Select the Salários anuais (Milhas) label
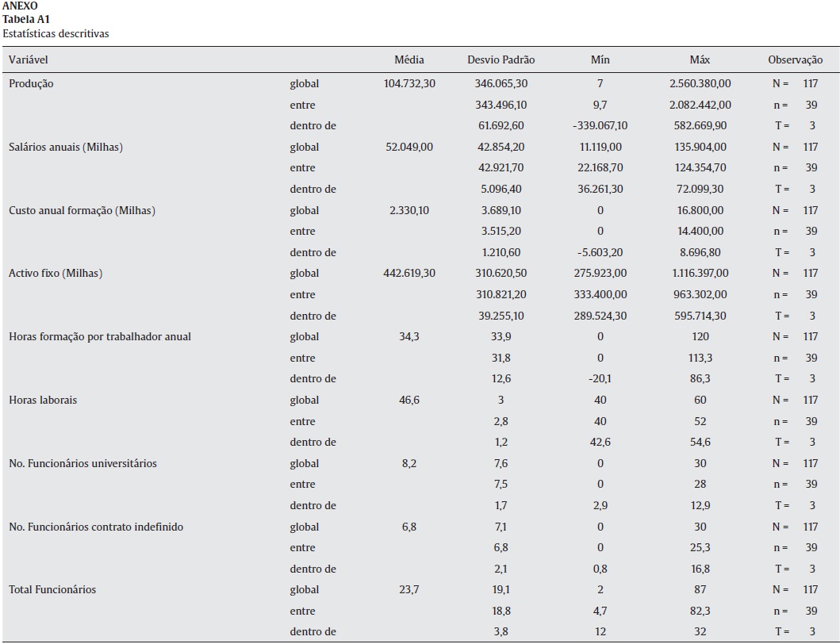 point(66,147)
